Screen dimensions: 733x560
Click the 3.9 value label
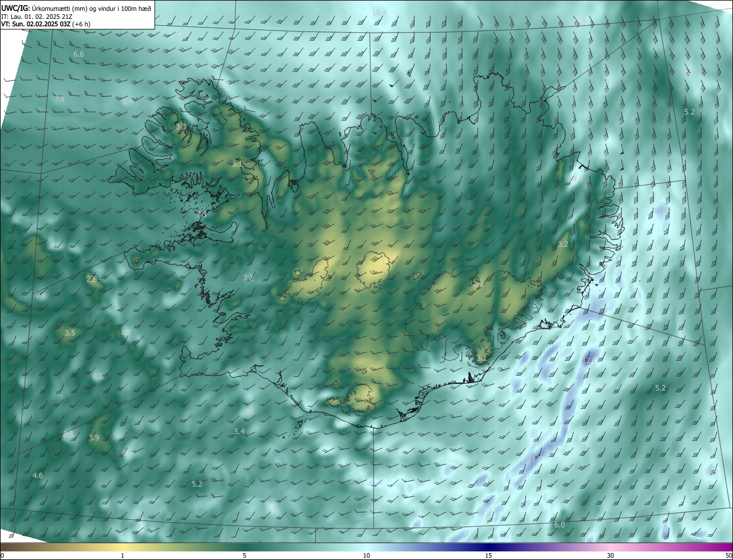(x=94, y=437)
